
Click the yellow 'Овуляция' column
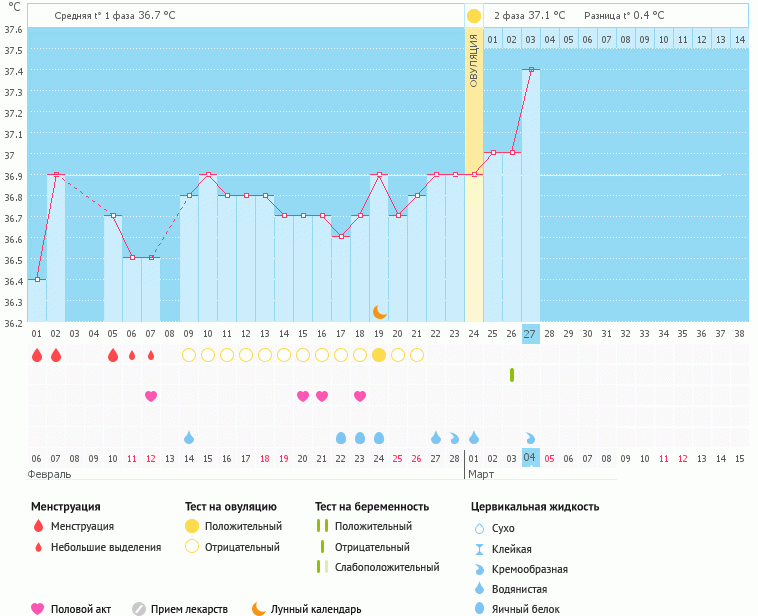point(474,180)
